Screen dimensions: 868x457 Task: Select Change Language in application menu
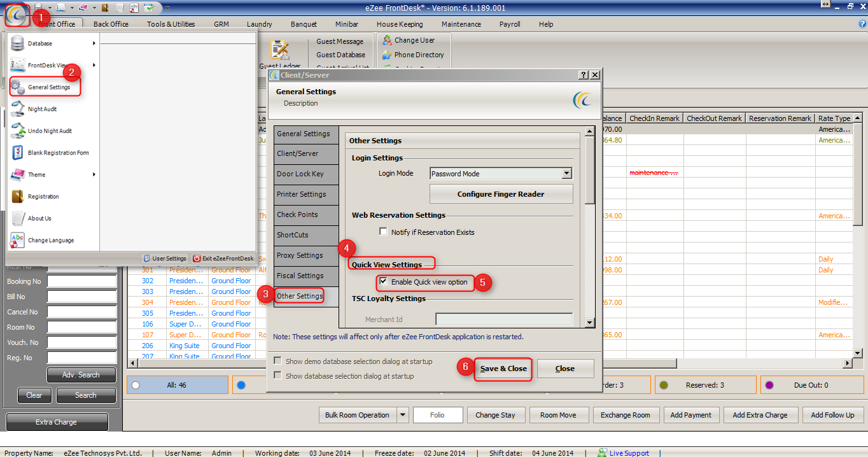(51, 240)
